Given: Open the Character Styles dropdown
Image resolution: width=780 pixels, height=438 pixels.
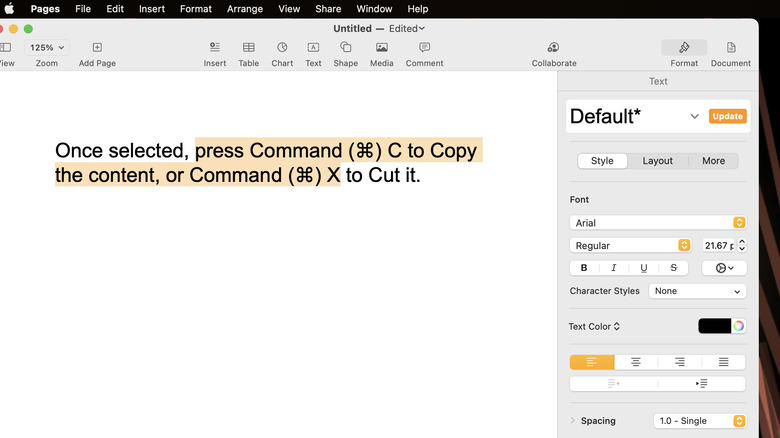Looking at the screenshot, I should coord(697,291).
